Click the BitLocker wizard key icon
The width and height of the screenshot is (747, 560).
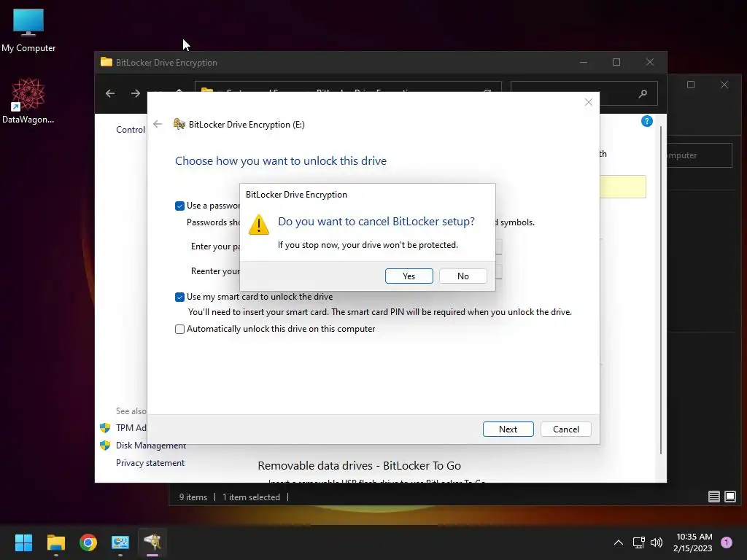pyautogui.click(x=179, y=124)
